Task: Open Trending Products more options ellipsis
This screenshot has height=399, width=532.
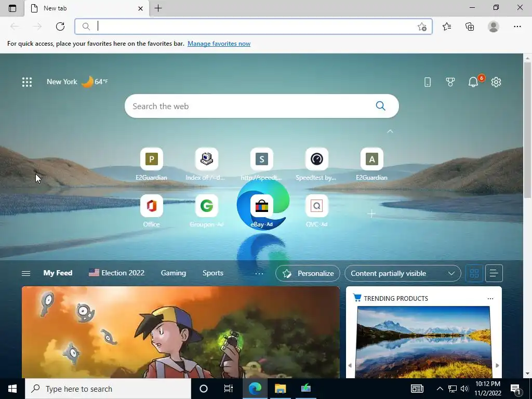Action: coord(490,299)
